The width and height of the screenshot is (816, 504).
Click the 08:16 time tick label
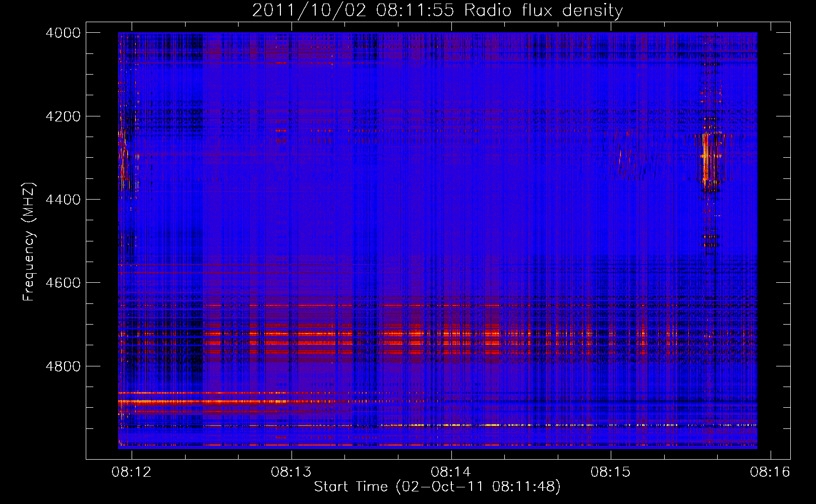pyautogui.click(x=770, y=472)
